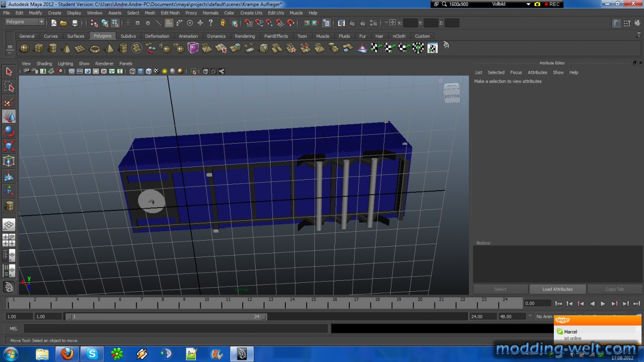
Task: Activate the Show Manipulator tool
Action: [9, 191]
